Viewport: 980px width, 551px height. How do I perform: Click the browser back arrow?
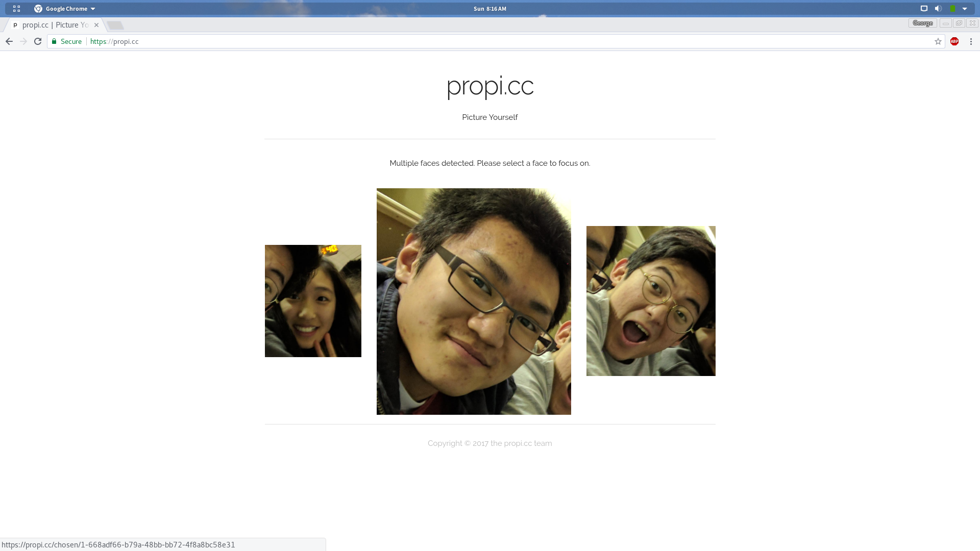[x=9, y=41]
